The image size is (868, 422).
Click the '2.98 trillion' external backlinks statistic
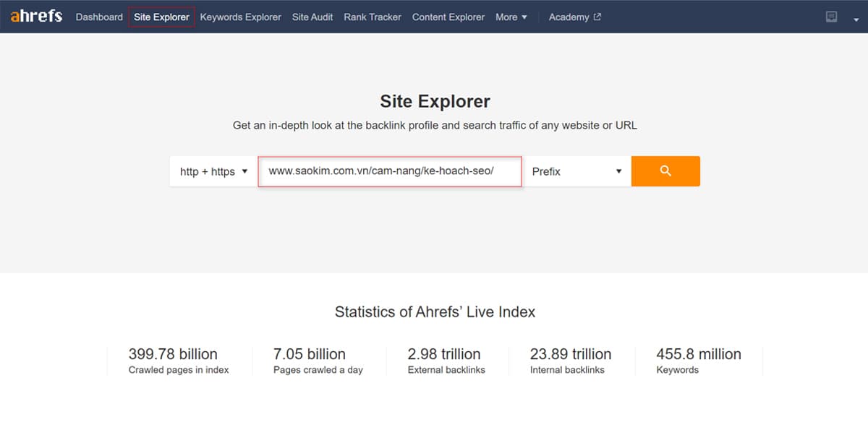[x=443, y=354]
